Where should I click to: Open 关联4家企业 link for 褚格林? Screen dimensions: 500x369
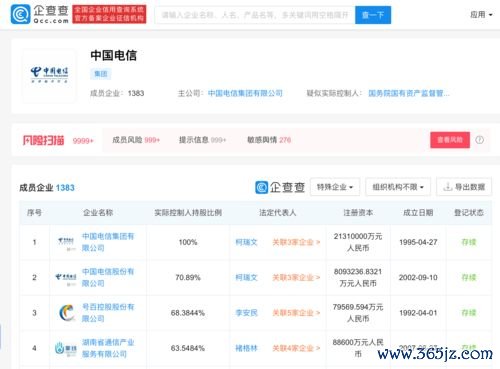296,348
